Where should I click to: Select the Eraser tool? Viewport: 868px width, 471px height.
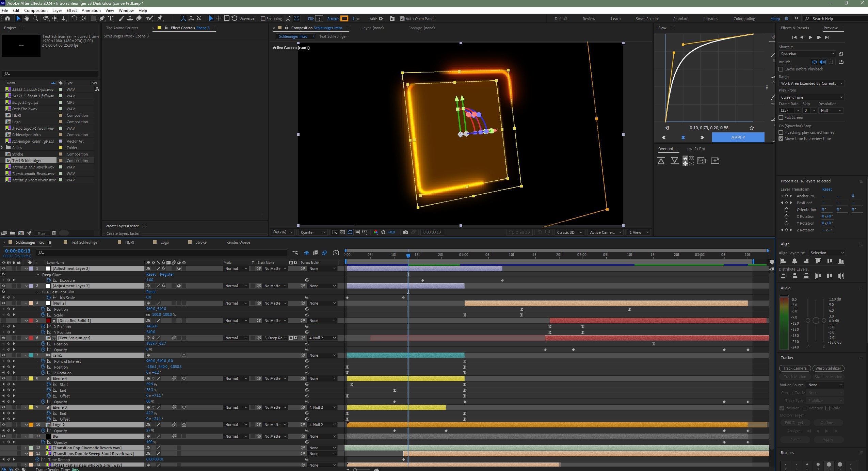pyautogui.click(x=139, y=18)
